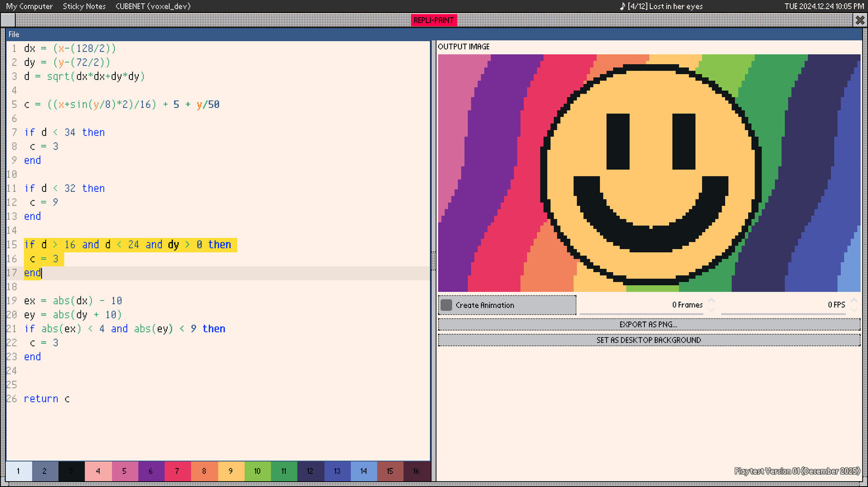Click the output image smiley preview
868x487 pixels.
649,173
